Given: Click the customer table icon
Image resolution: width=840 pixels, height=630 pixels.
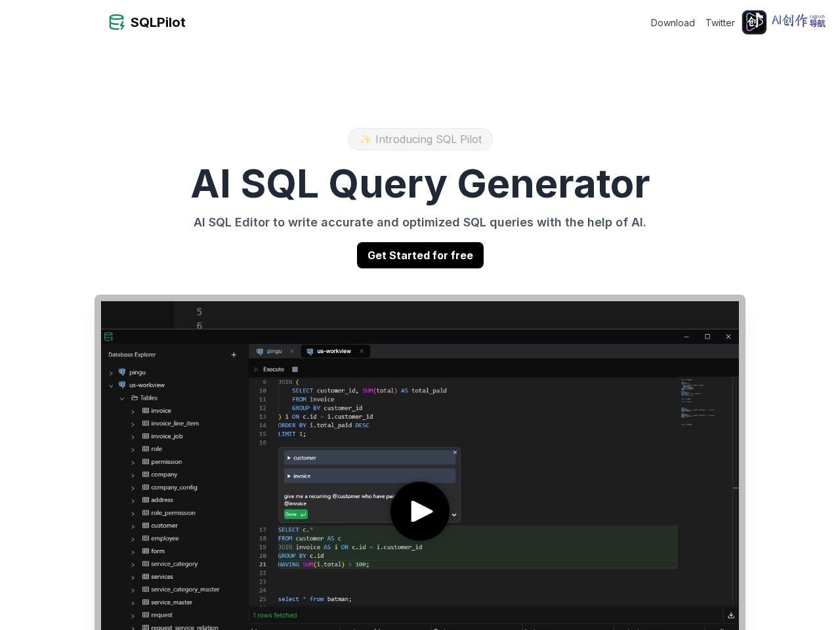Looking at the screenshot, I should pyautogui.click(x=146, y=525).
